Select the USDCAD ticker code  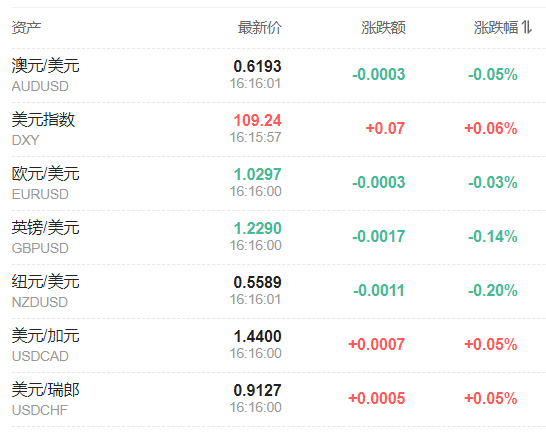(x=40, y=356)
